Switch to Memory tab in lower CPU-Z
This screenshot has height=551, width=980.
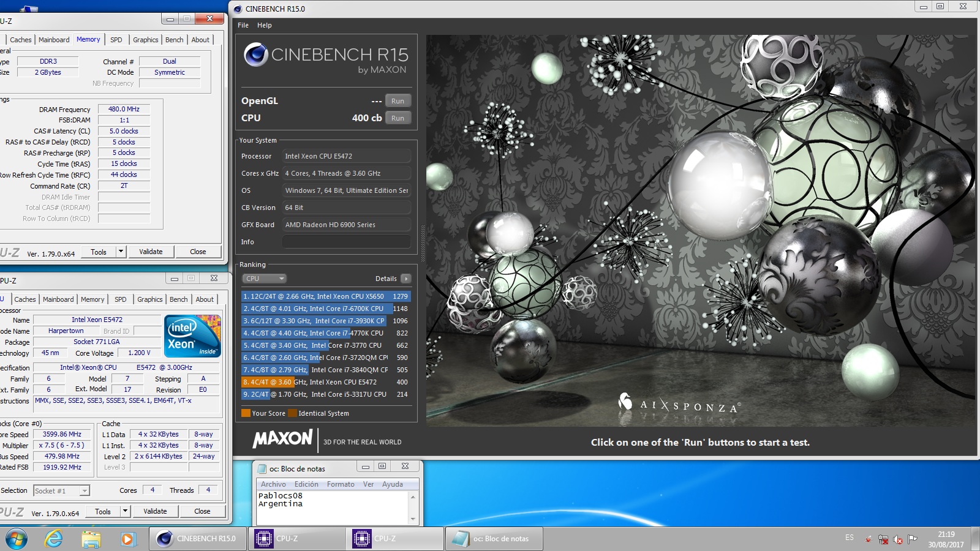92,299
